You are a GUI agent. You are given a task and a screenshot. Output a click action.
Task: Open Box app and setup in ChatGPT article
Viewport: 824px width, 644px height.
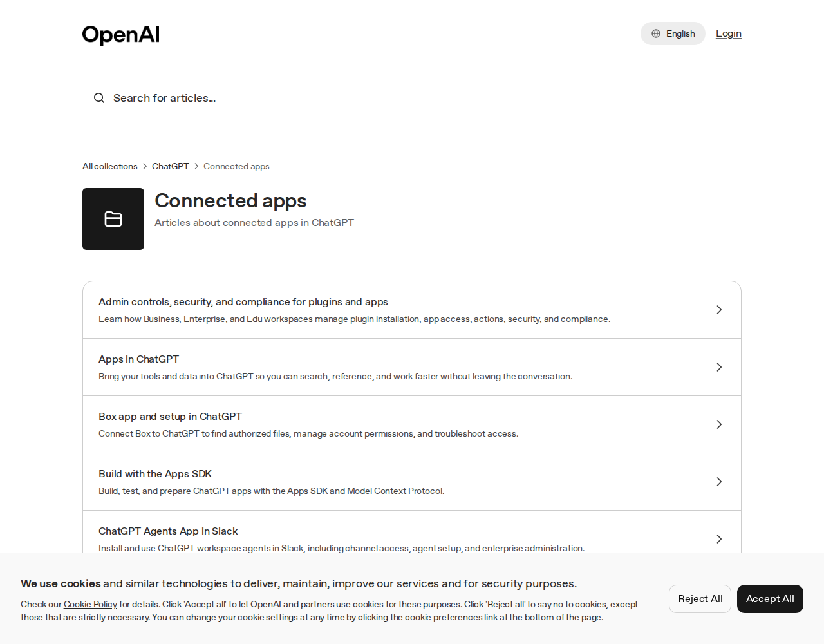point(412,424)
